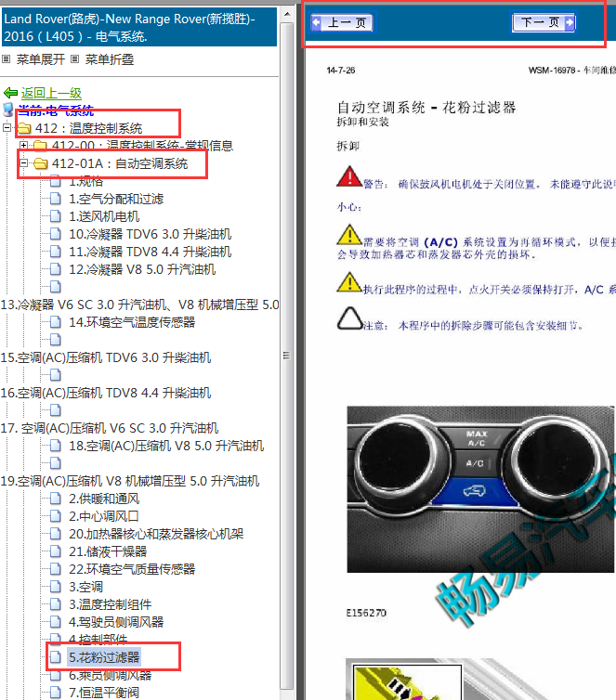Image resolution: width=616 pixels, height=700 pixels.
Task: Select 5.花粉过滤器 document
Action: pyautogui.click(x=104, y=657)
